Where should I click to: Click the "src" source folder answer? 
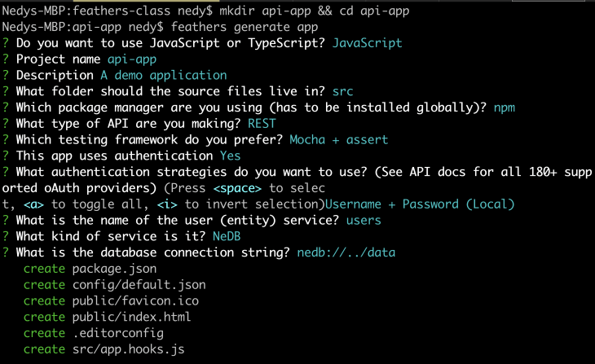tap(343, 90)
